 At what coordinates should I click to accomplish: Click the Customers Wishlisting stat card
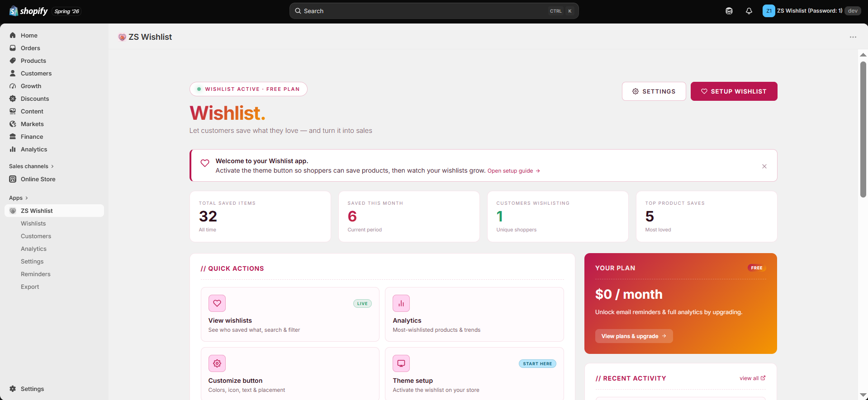coord(558,216)
